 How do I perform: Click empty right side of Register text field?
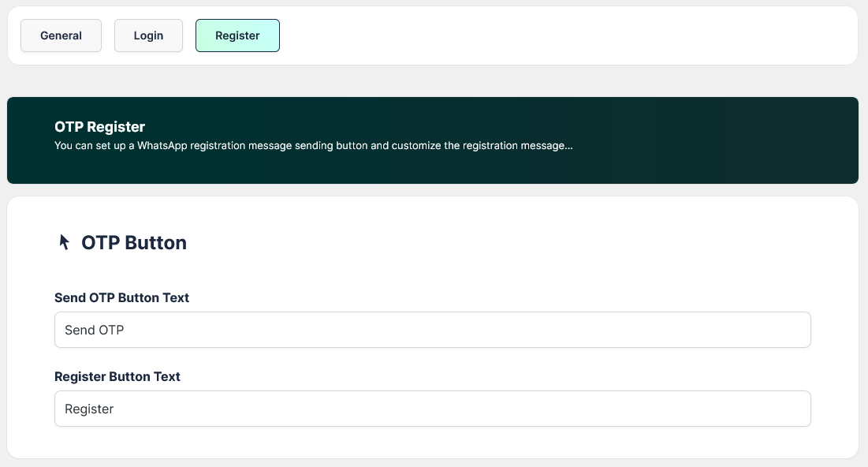pos(670,409)
